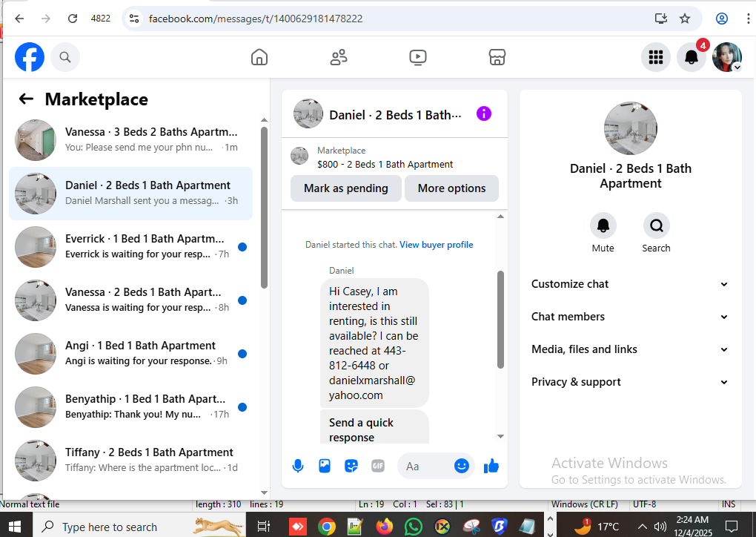Go to Facebook Home feed icon
Viewport: 756px width, 537px height.
coord(259,57)
